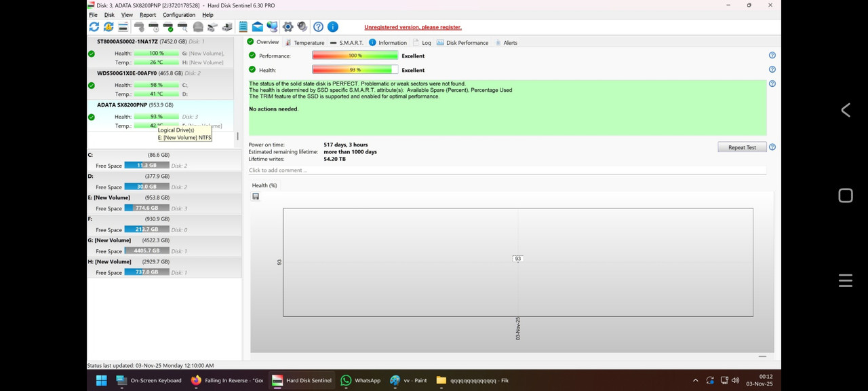Viewport: 868px width, 391px height.
Task: Click the C: free space 11.3 GB bar
Action: click(147, 166)
